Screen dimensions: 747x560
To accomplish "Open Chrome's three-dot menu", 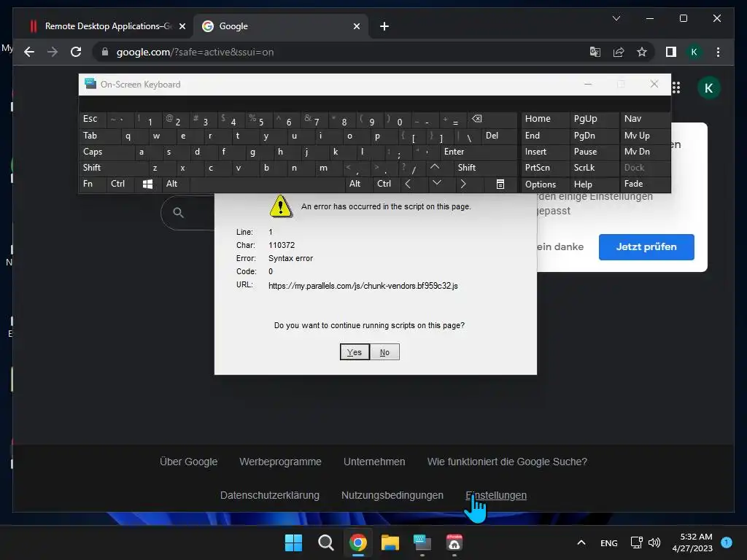I will (x=718, y=52).
